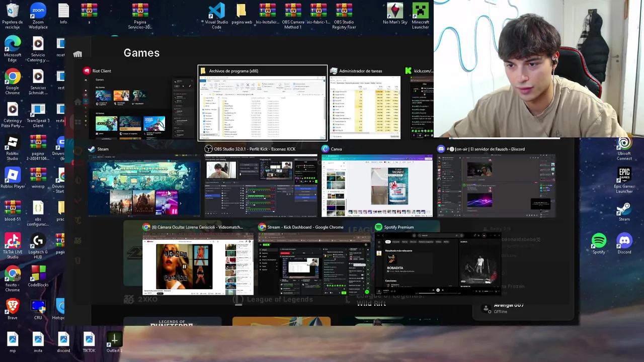Select OBS Studio Registry Fixer archive

click(344, 15)
